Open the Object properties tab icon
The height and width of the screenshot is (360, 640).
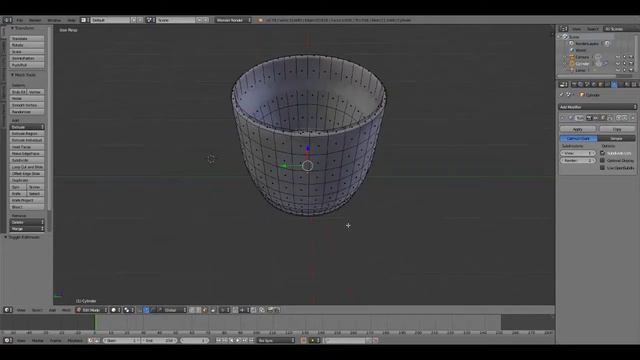(600, 84)
